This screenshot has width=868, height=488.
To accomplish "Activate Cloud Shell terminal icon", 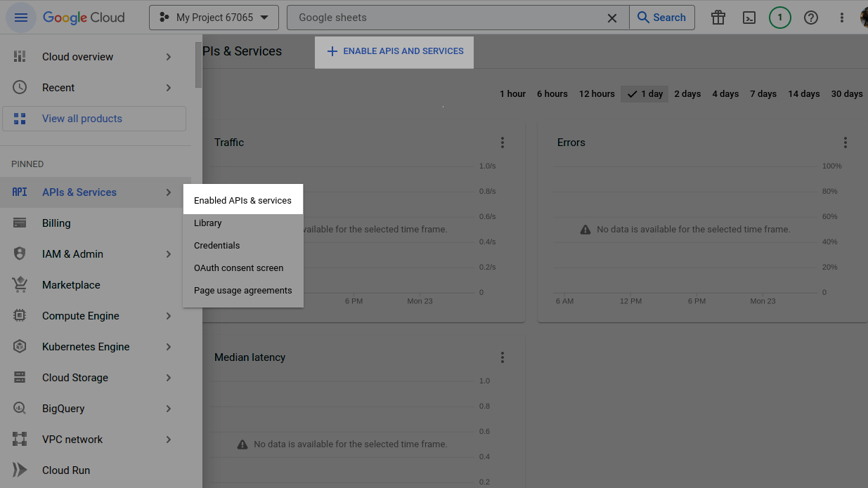I will 749,18.
